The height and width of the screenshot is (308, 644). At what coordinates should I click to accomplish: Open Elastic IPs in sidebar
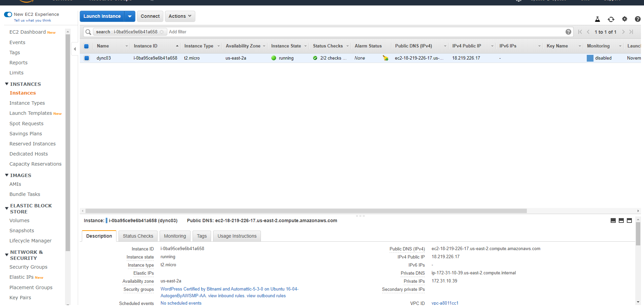tap(22, 277)
